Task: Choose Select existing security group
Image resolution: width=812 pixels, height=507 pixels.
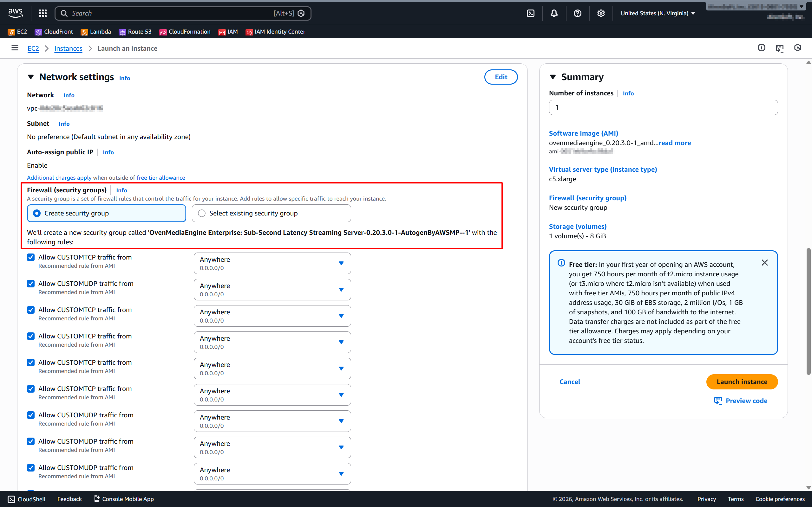Action: [202, 213]
